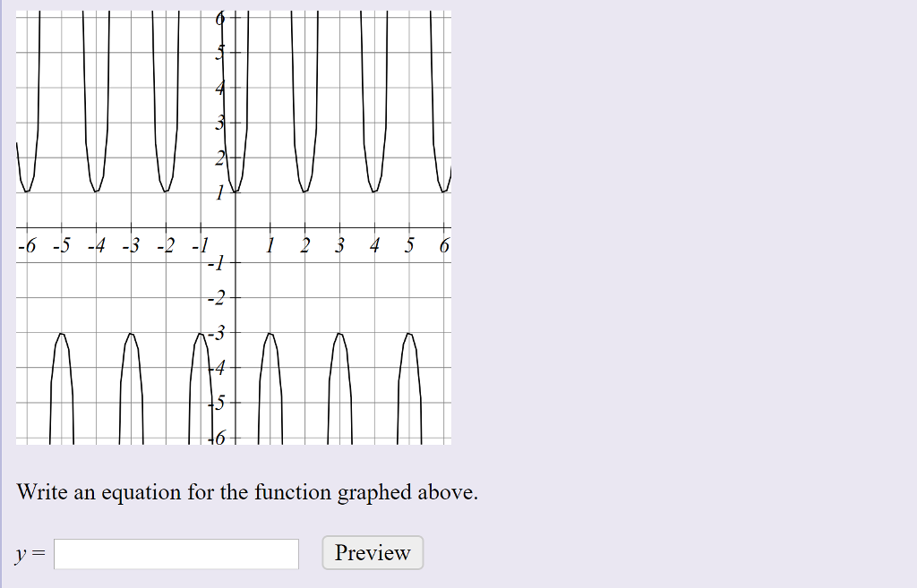Click the y = label beside the answer box
The width and height of the screenshot is (917, 588).
point(28,553)
